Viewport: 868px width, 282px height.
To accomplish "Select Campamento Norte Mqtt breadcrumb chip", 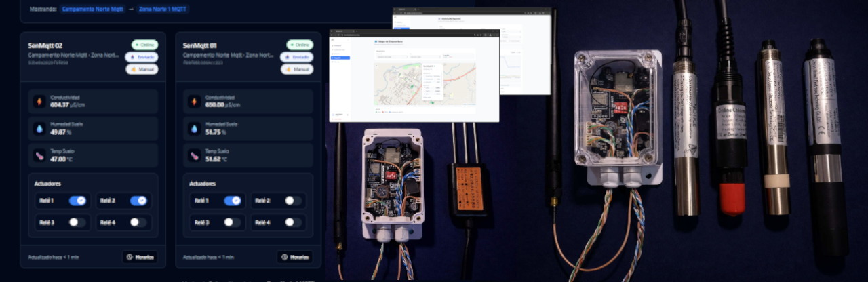I will (x=94, y=9).
